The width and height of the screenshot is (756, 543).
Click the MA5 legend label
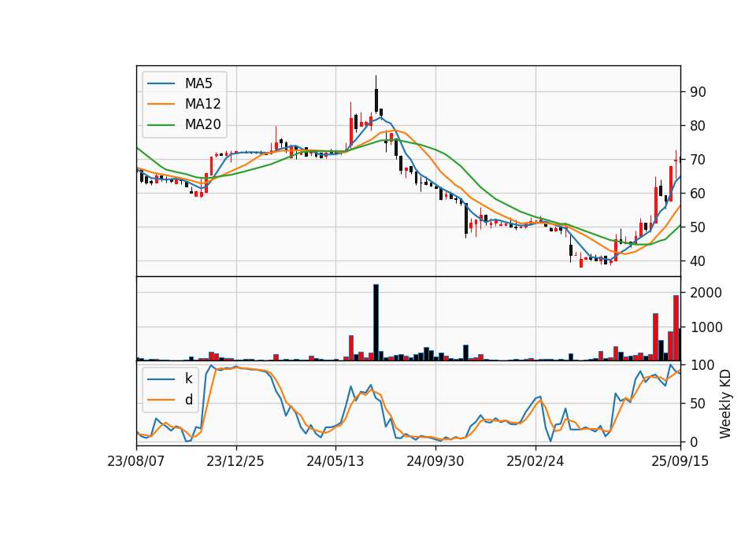198,83
